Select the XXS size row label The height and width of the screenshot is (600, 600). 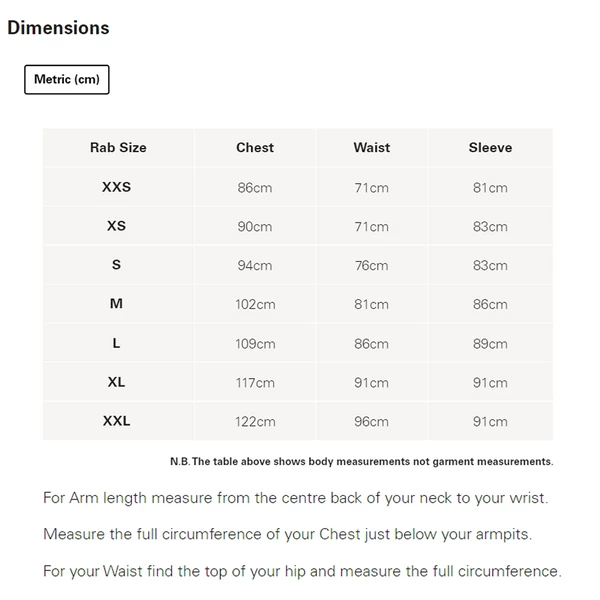coord(117,187)
